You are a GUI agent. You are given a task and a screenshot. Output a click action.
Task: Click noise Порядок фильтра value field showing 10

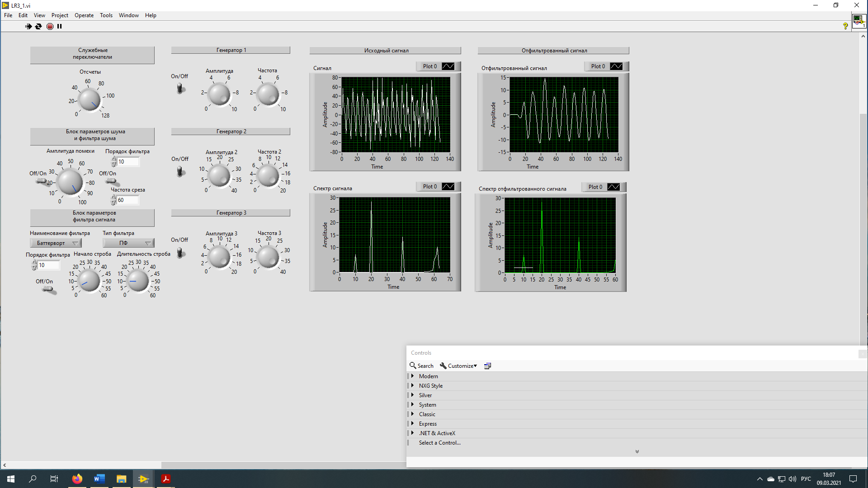coord(128,162)
